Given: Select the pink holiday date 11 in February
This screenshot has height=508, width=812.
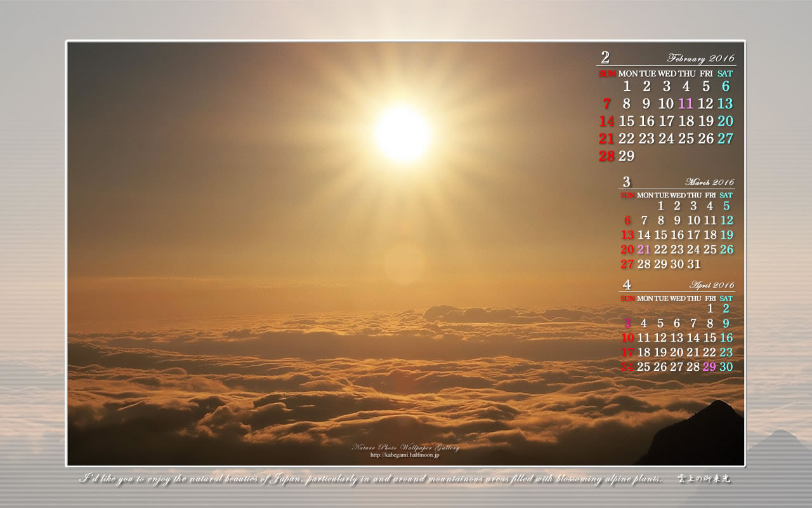Looking at the screenshot, I should click(686, 104).
